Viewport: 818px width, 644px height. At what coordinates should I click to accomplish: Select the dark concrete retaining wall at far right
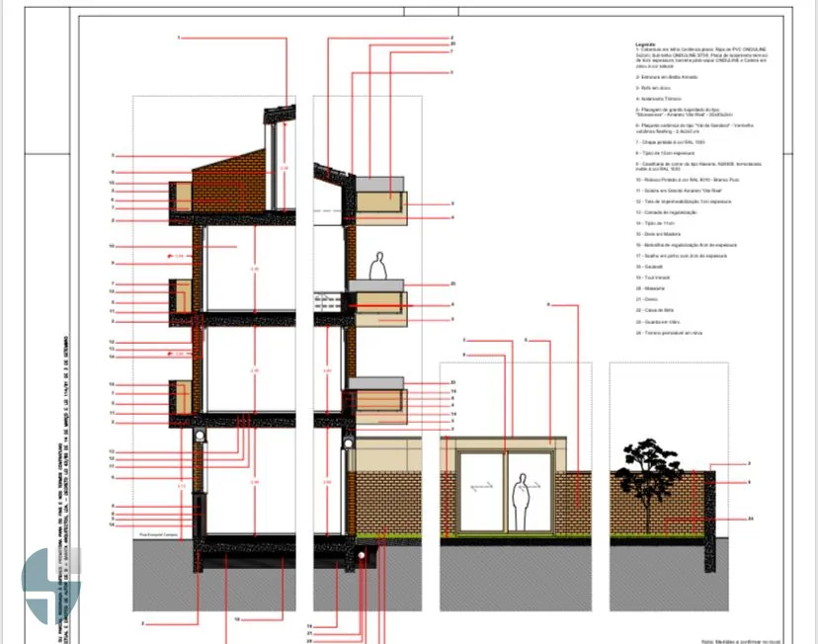pyautogui.click(x=710, y=515)
